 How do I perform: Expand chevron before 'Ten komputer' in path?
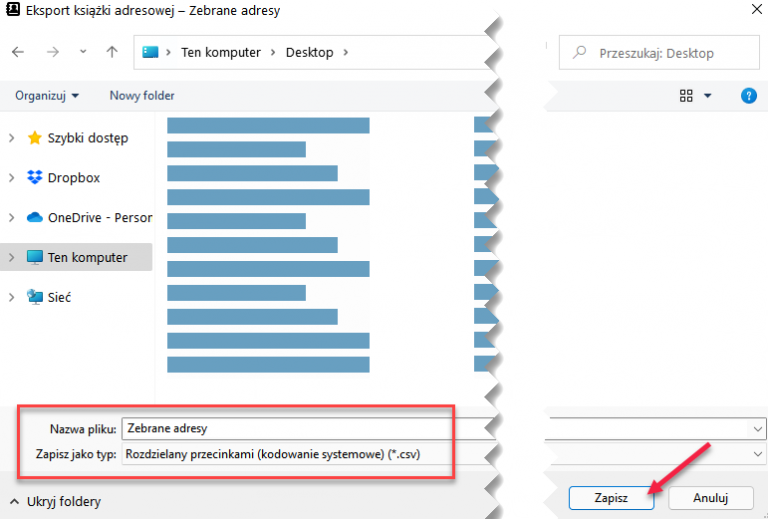pyautogui.click(x=168, y=52)
